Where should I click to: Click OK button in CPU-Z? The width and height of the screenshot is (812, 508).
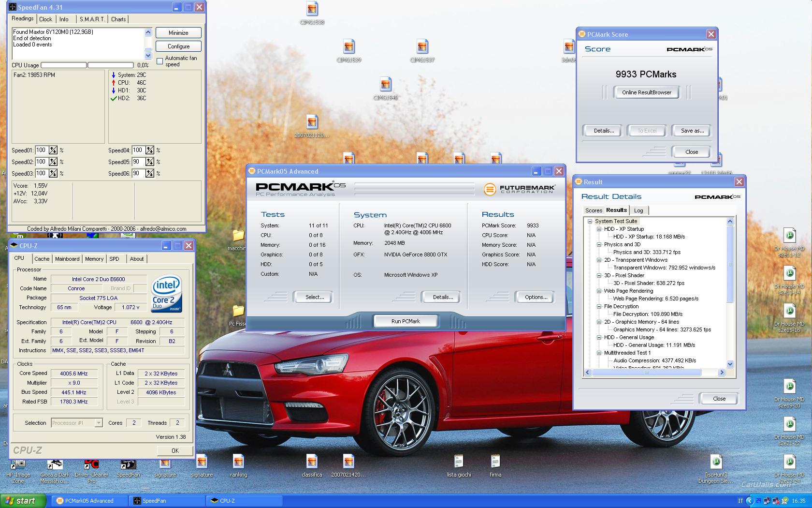[175, 450]
